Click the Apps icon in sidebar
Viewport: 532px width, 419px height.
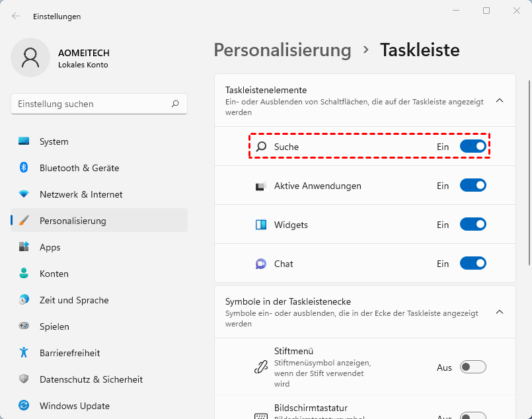pyautogui.click(x=24, y=247)
